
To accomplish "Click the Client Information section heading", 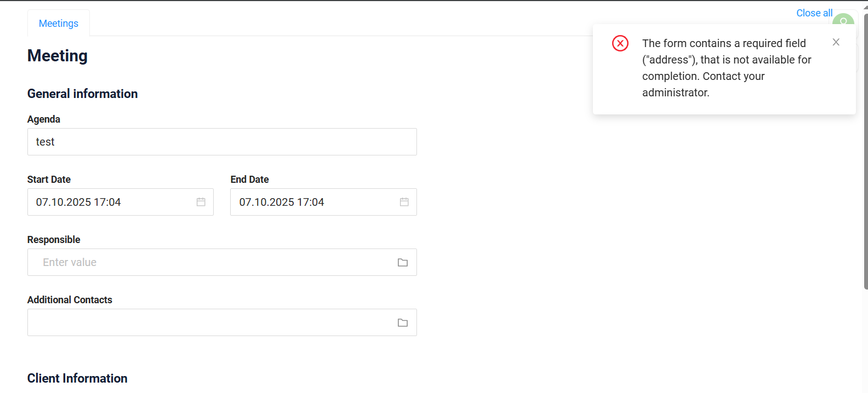I will (77, 378).
